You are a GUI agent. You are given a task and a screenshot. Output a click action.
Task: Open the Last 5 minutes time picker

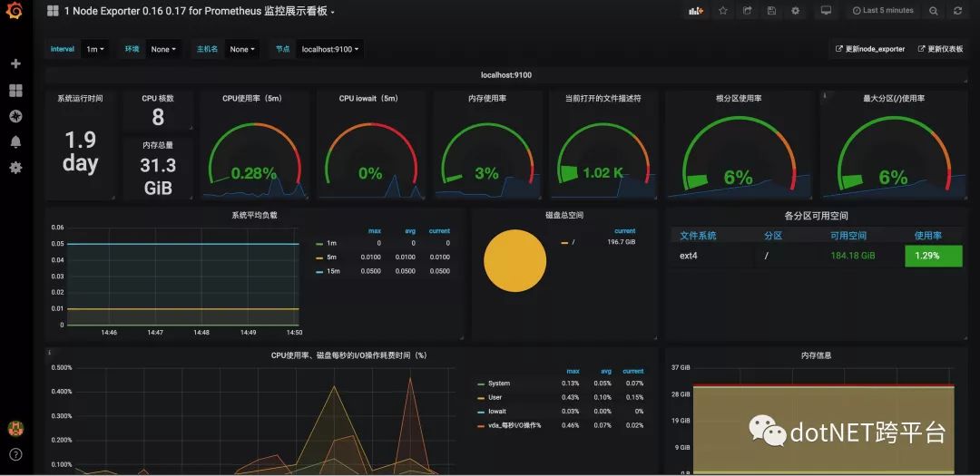[x=883, y=11]
